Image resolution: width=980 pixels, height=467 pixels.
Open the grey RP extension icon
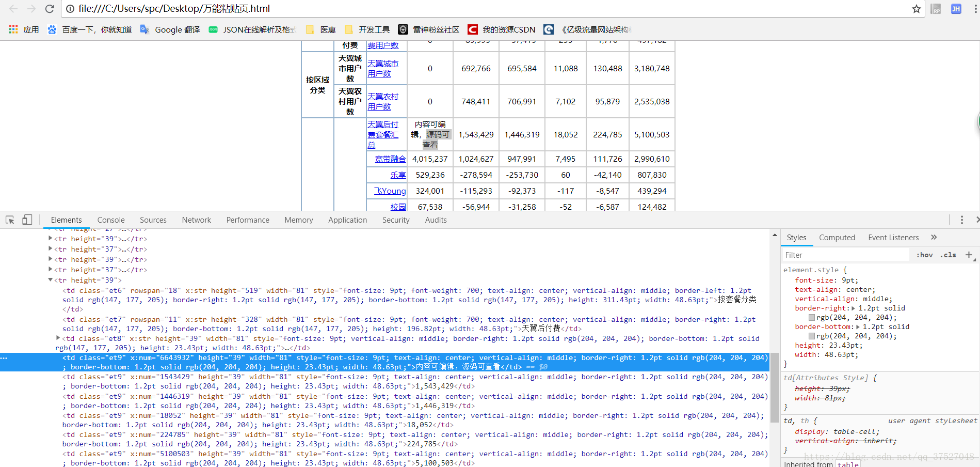click(936, 9)
